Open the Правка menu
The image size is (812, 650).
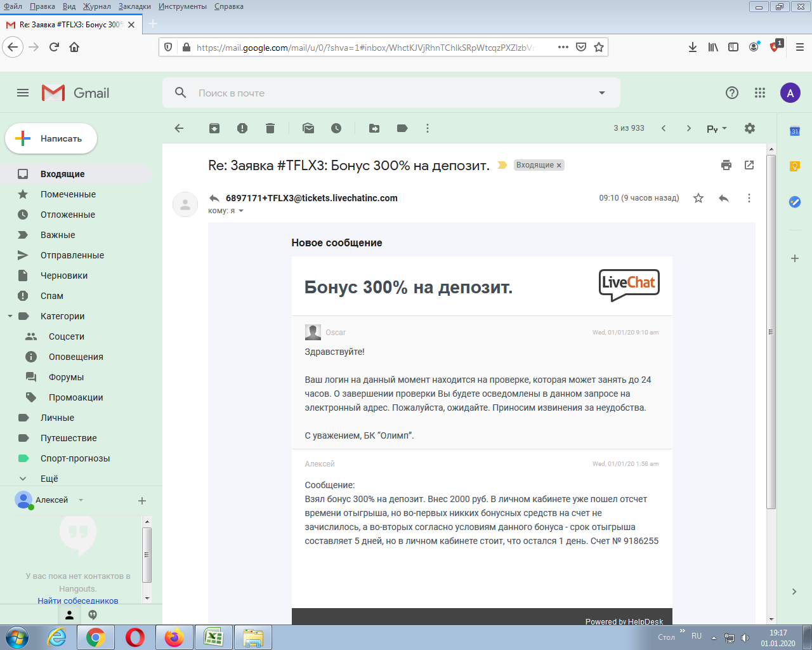pos(42,6)
